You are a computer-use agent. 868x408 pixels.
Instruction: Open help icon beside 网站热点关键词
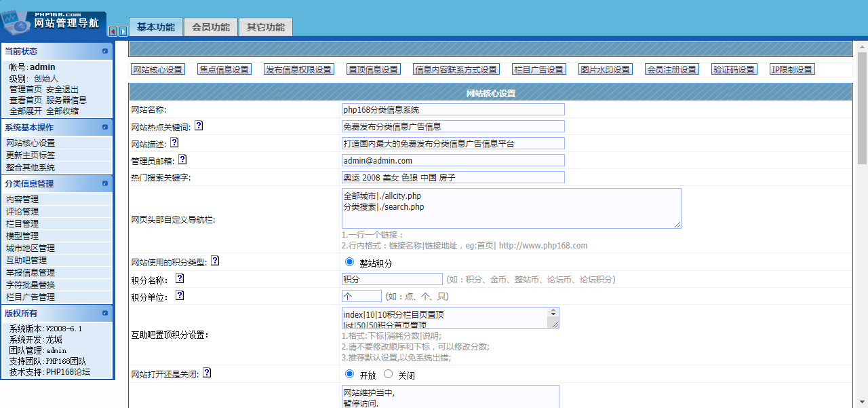pyautogui.click(x=198, y=126)
